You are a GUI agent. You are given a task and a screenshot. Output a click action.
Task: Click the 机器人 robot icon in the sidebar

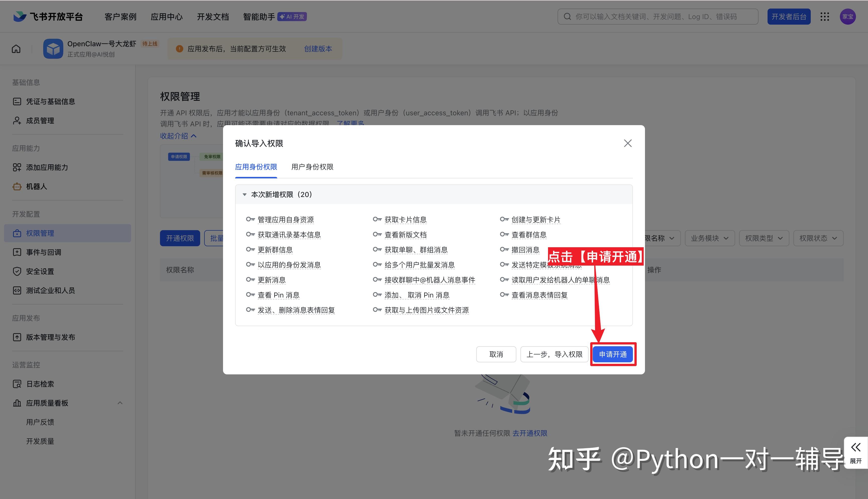pyautogui.click(x=17, y=186)
